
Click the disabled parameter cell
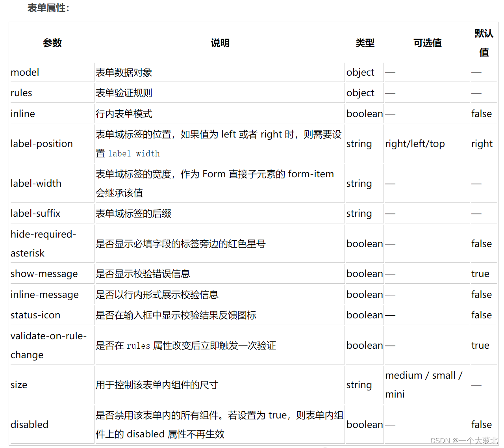point(52,424)
